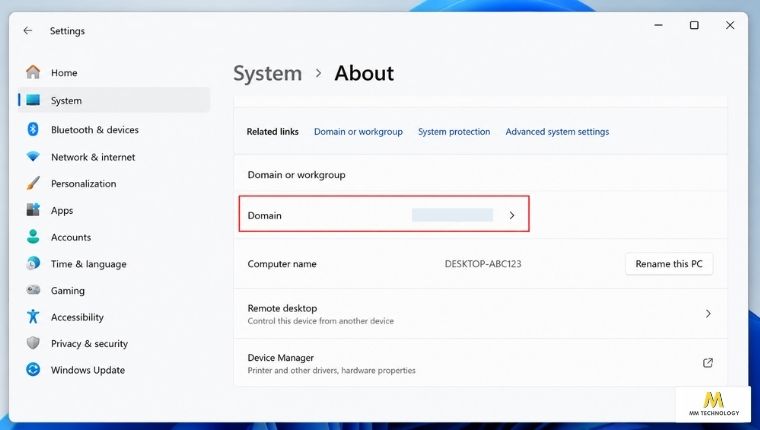Open Accessibility settings
Viewport: 760px width, 430px height.
(x=114, y=317)
